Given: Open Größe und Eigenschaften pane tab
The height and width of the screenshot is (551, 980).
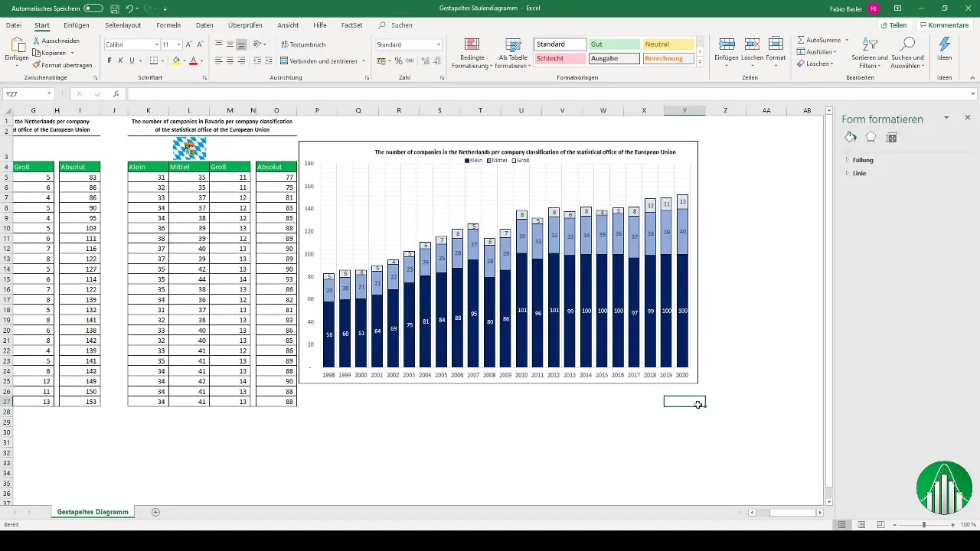Looking at the screenshot, I should (x=891, y=137).
